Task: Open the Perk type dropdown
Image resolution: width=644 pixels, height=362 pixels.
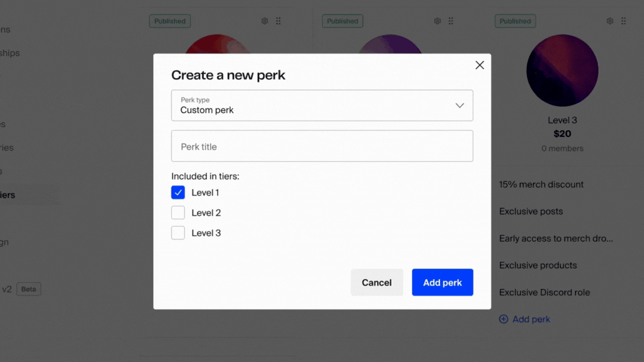Action: 460,105
